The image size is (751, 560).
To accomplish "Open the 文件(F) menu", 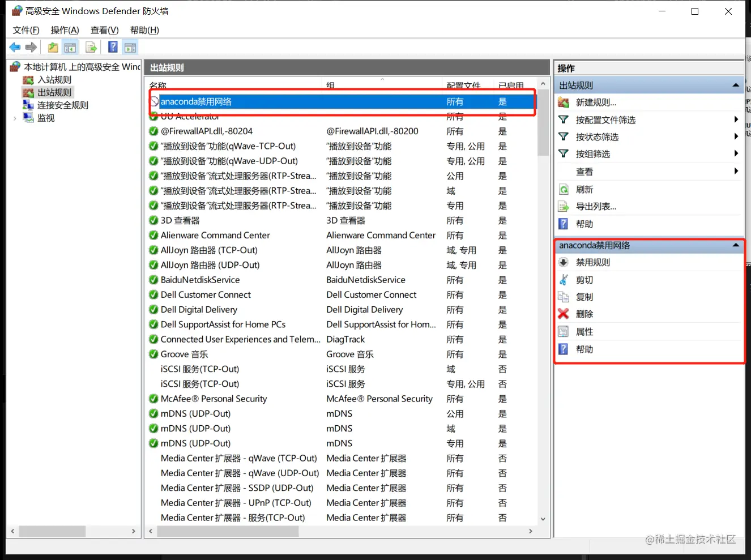I will click(26, 30).
